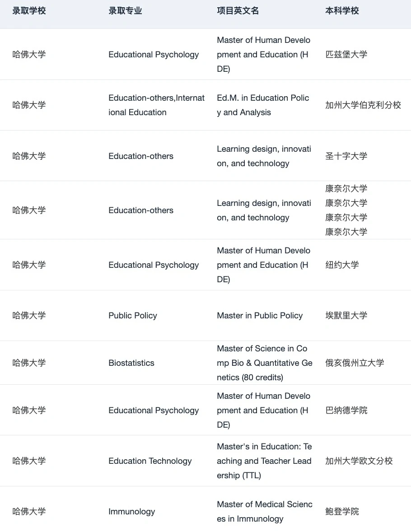Image resolution: width=411 pixels, height=532 pixels.
Task: Select 哈佛大学 in the 巴纳德学院 row
Action: [29, 411]
